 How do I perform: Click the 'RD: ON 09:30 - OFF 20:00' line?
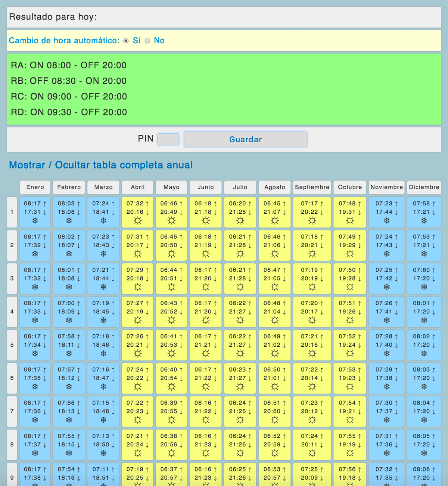coord(69,112)
